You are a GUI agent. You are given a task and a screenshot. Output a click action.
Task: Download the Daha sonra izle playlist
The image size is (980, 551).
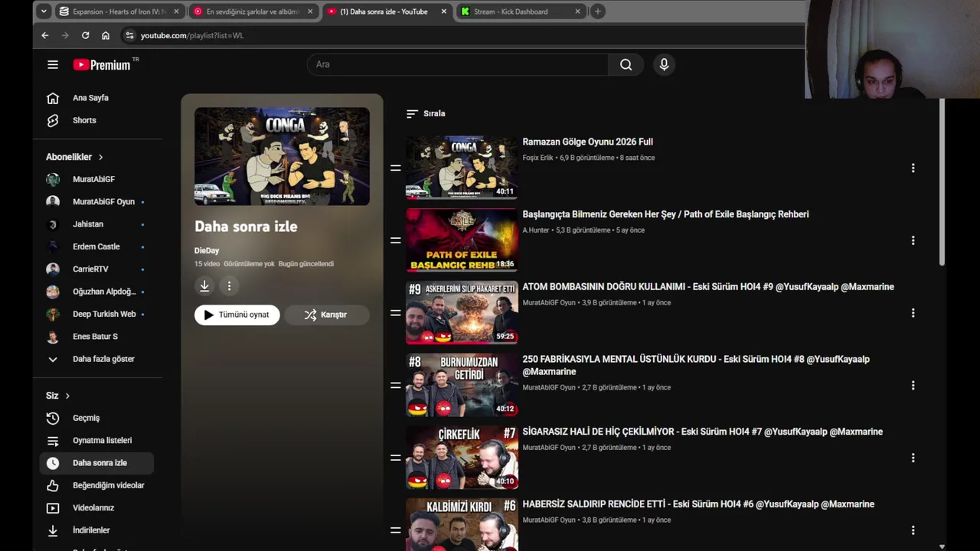coord(204,285)
